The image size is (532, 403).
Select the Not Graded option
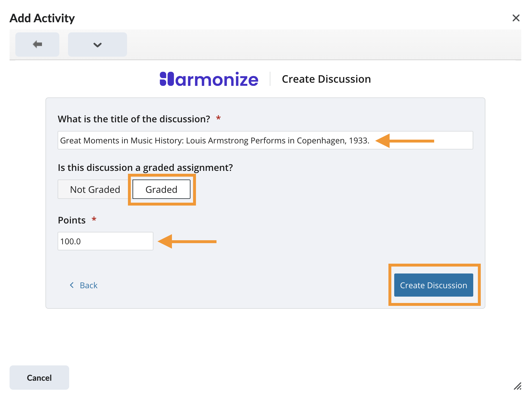point(95,189)
